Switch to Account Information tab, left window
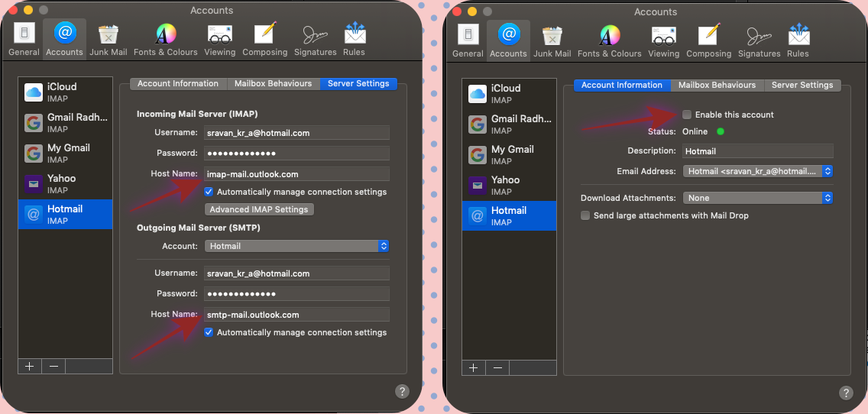Viewport: 868px width, 414px height. click(x=178, y=83)
